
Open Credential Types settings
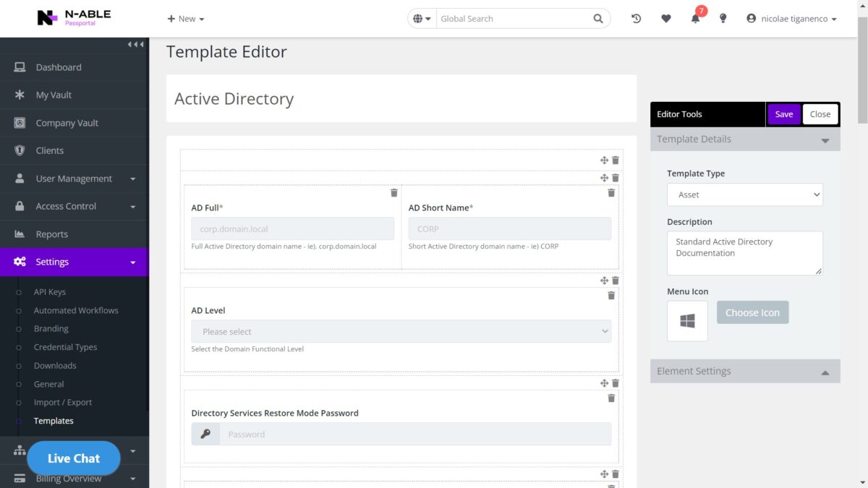[65, 347]
